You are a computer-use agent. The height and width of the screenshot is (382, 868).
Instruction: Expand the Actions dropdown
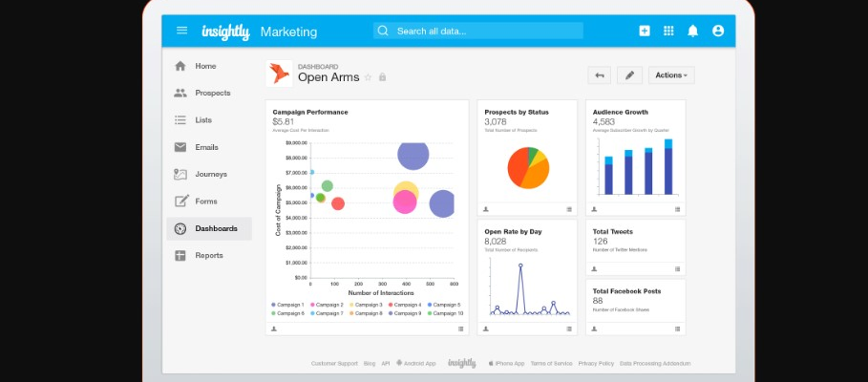(671, 74)
